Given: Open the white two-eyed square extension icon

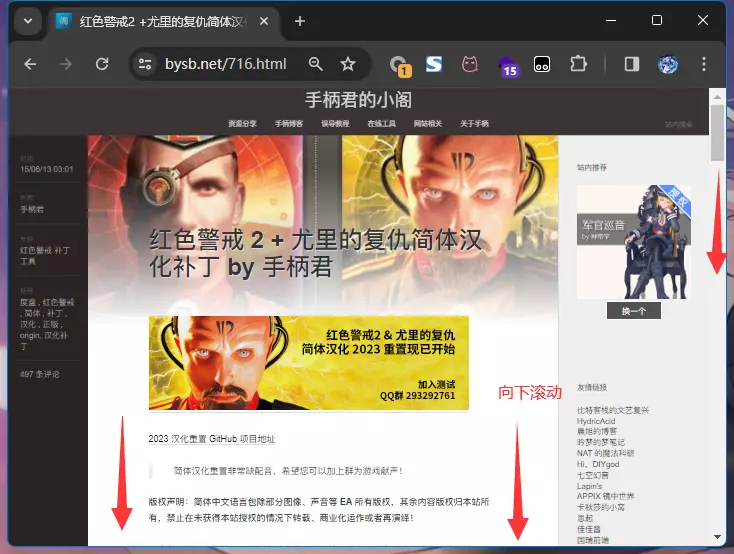Looking at the screenshot, I should coord(542,64).
